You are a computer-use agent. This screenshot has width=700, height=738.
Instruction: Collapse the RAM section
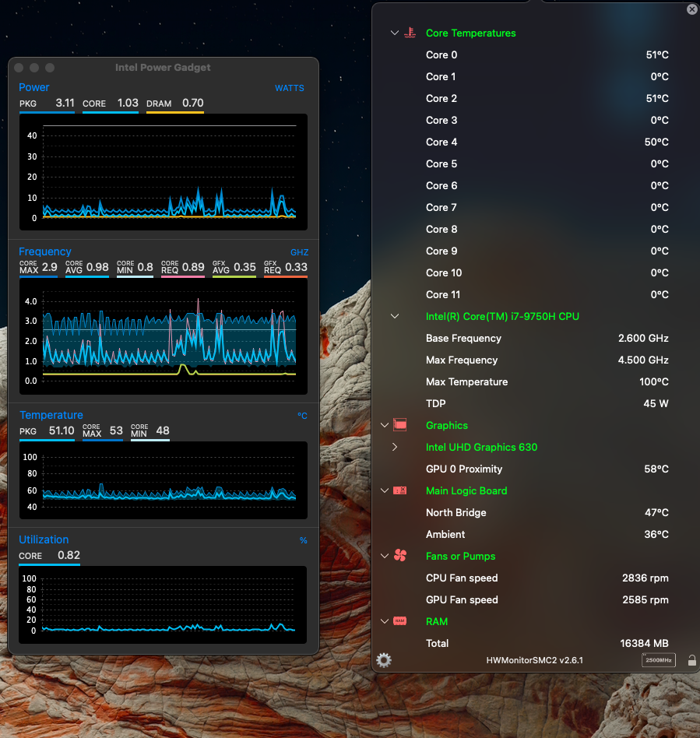(x=385, y=621)
